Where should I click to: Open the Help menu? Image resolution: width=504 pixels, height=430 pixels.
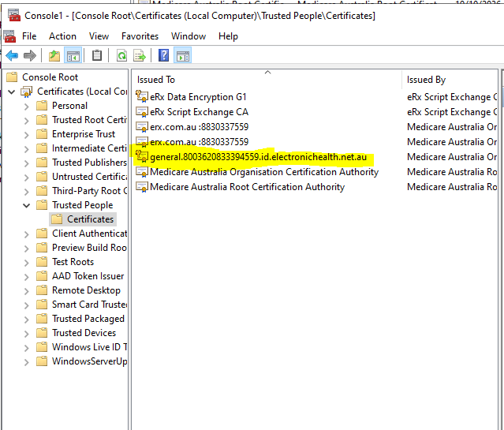pos(228,36)
